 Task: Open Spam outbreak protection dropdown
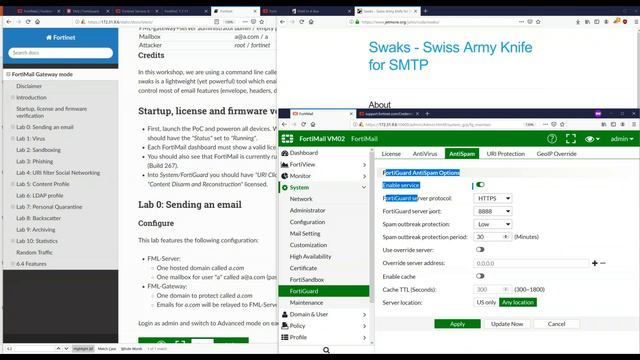(x=493, y=224)
